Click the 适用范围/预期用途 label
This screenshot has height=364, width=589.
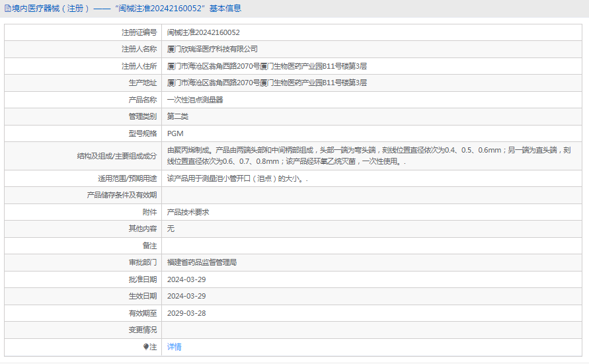coord(128,178)
